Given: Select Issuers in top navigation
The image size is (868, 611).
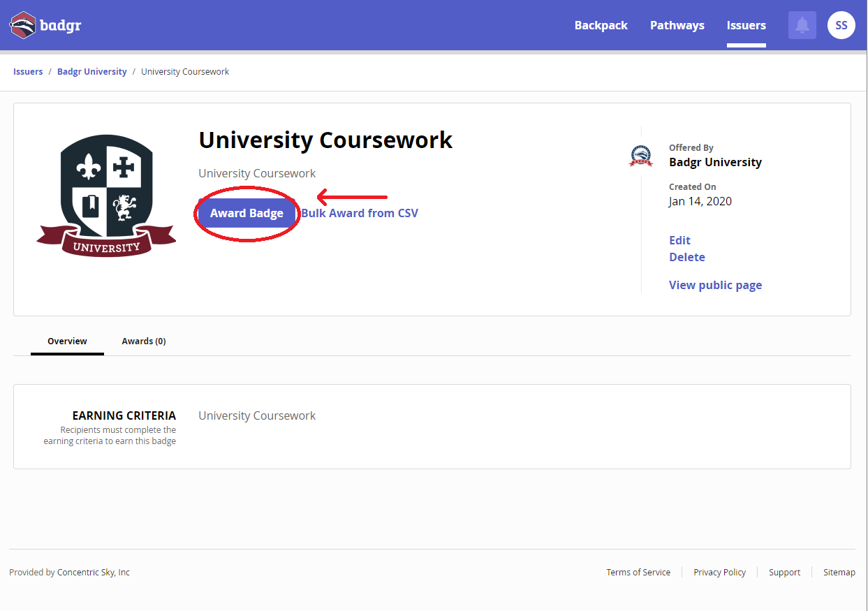Looking at the screenshot, I should coord(746,25).
